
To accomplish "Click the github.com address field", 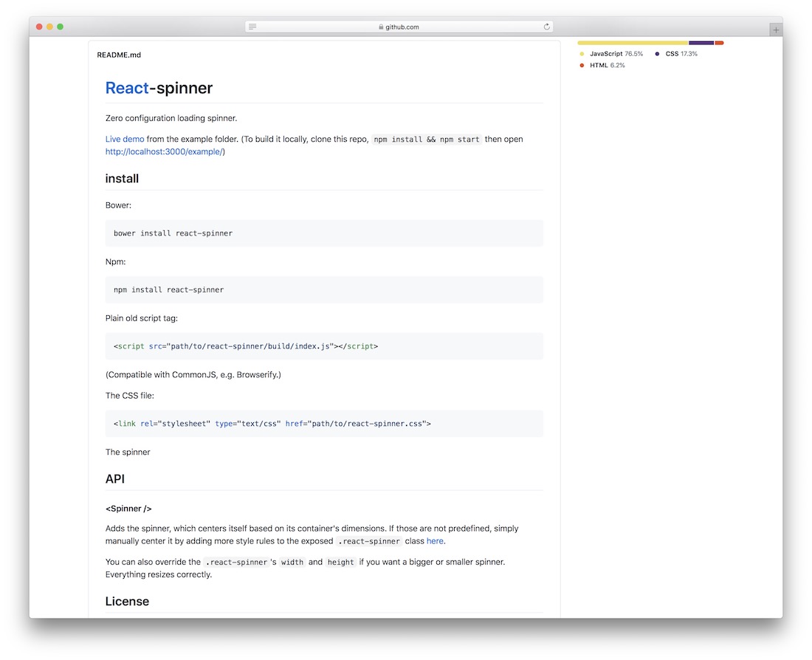I will [399, 27].
